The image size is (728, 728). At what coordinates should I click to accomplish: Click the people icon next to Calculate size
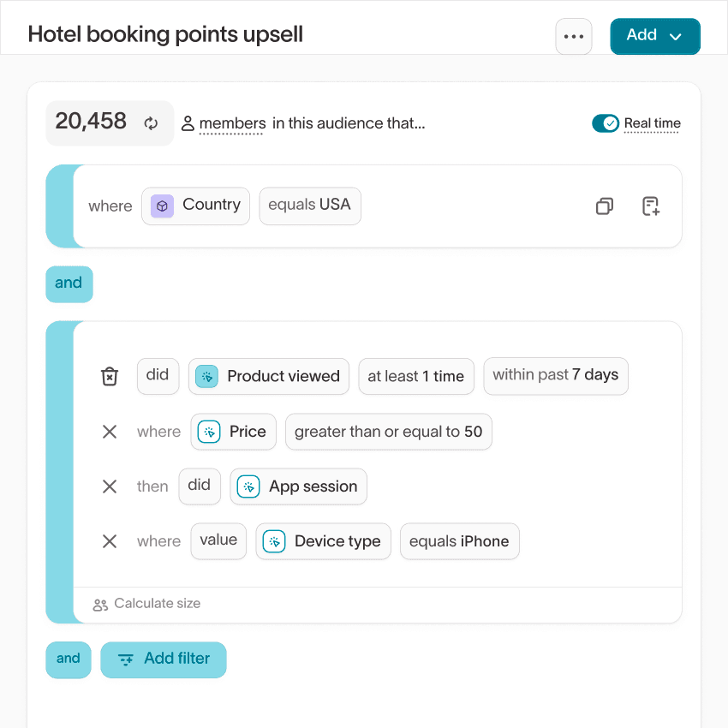pyautogui.click(x=101, y=604)
